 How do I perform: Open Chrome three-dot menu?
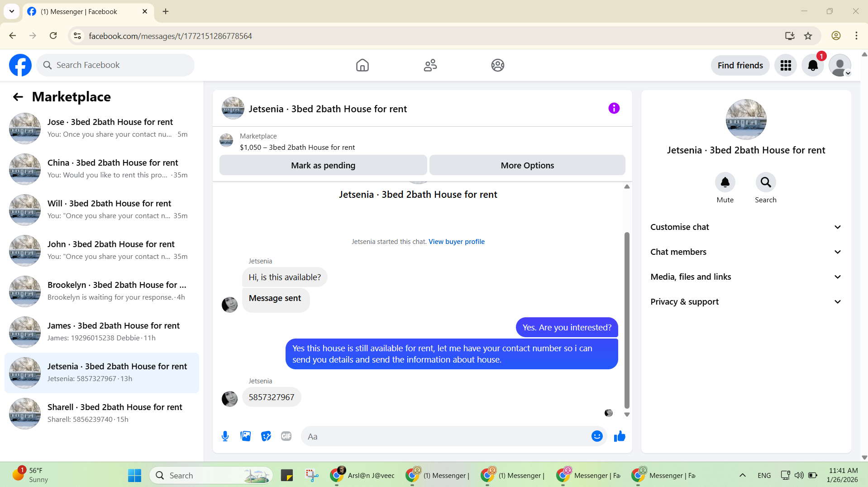tap(856, 36)
